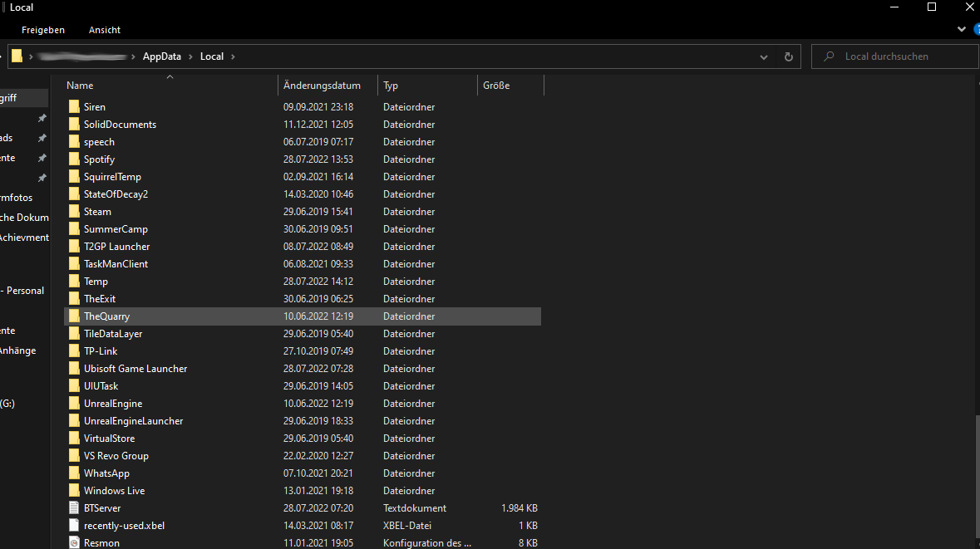Click the Windows Live folder icon
Viewport: 980px width, 549px height.
click(x=74, y=490)
